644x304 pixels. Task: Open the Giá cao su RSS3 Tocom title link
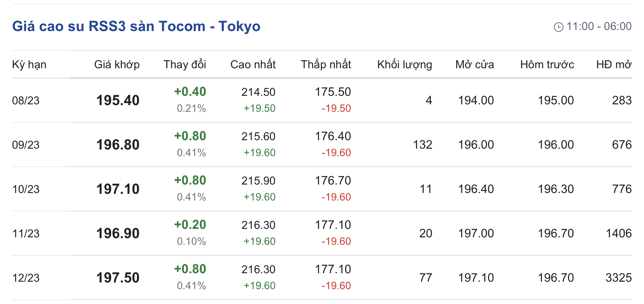[x=136, y=26]
